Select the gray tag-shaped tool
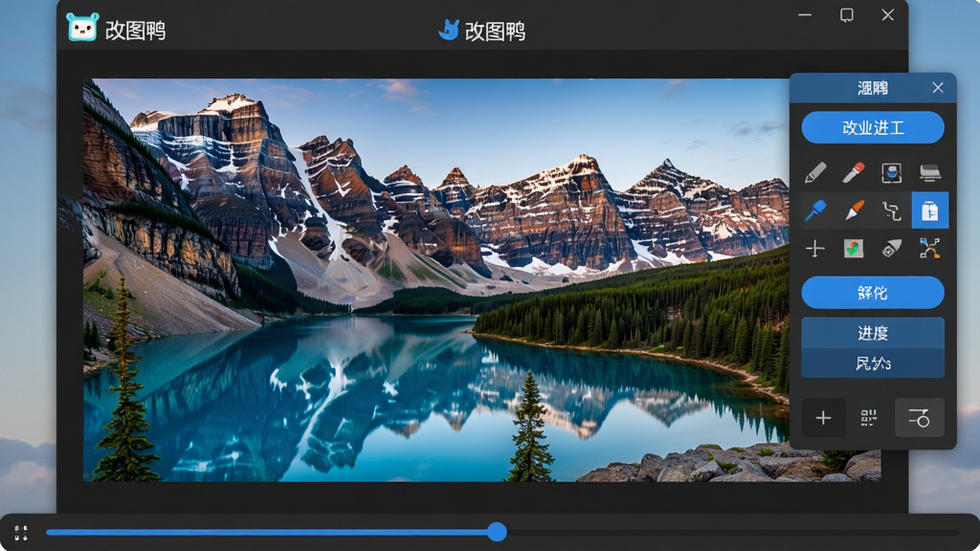980x551 pixels. pos(891,249)
